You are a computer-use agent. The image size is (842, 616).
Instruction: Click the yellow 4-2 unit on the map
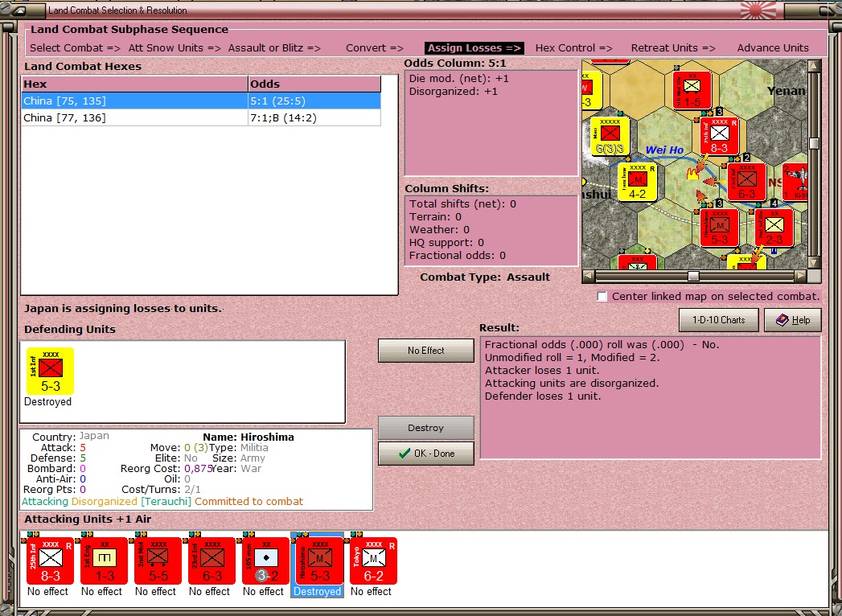point(638,182)
